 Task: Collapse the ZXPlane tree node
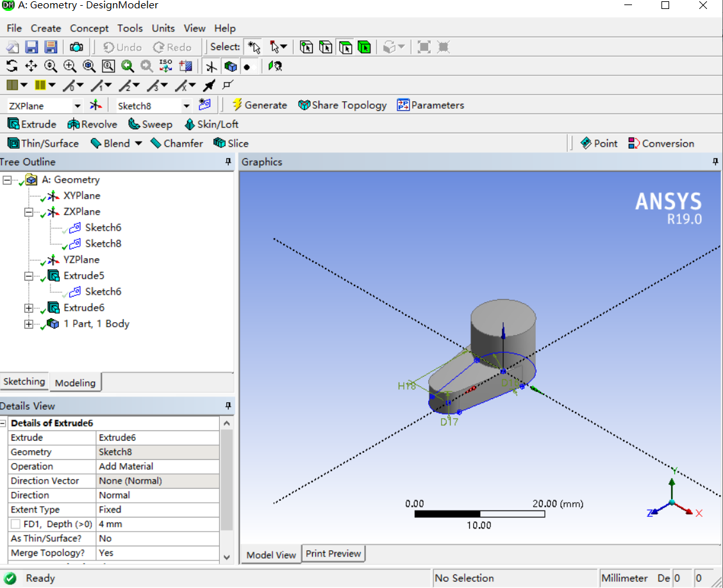[29, 212]
